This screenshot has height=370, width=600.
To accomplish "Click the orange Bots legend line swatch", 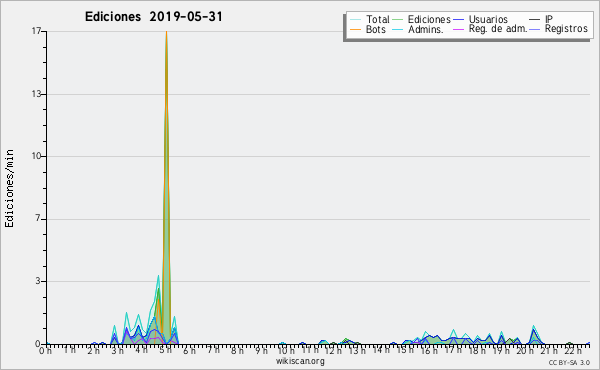I will tap(356, 29).
